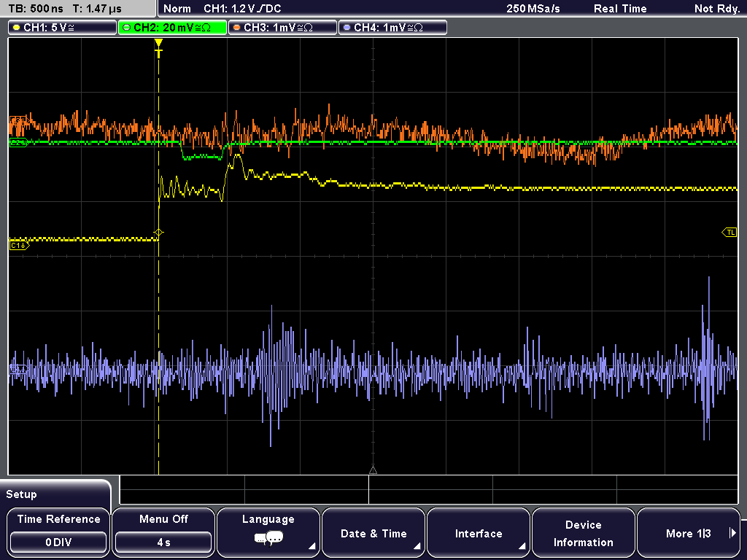
Task: Go to next menu page More 1|3
Action: click(689, 532)
